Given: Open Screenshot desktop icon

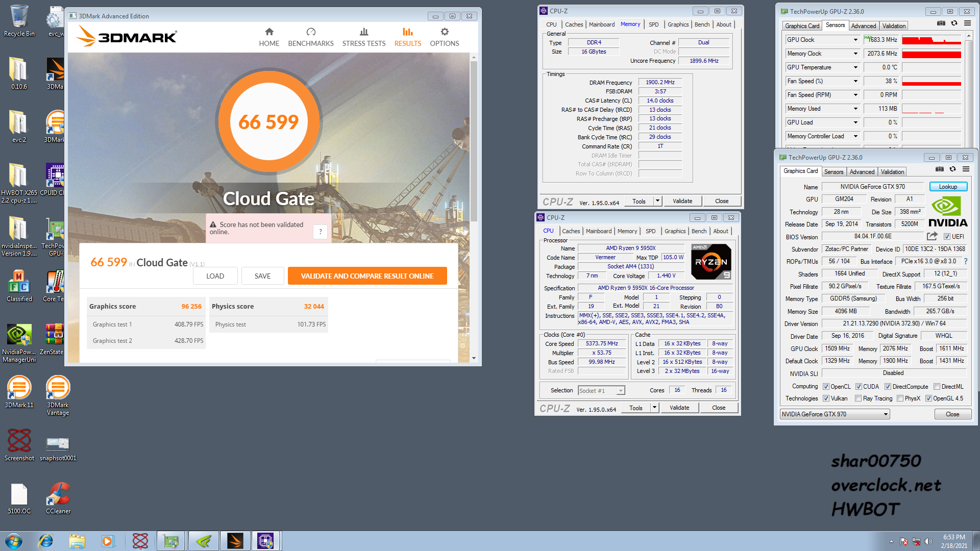Looking at the screenshot, I should coord(19,445).
